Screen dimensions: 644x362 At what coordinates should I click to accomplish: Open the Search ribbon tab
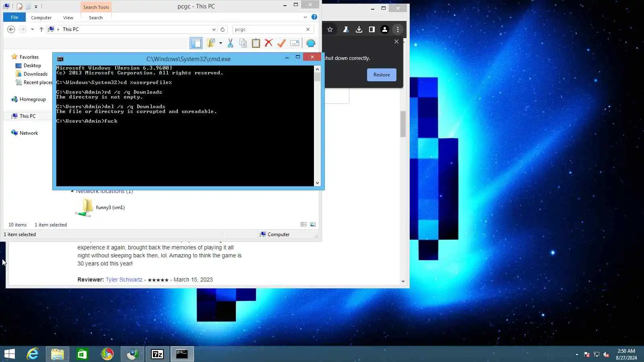point(96,18)
